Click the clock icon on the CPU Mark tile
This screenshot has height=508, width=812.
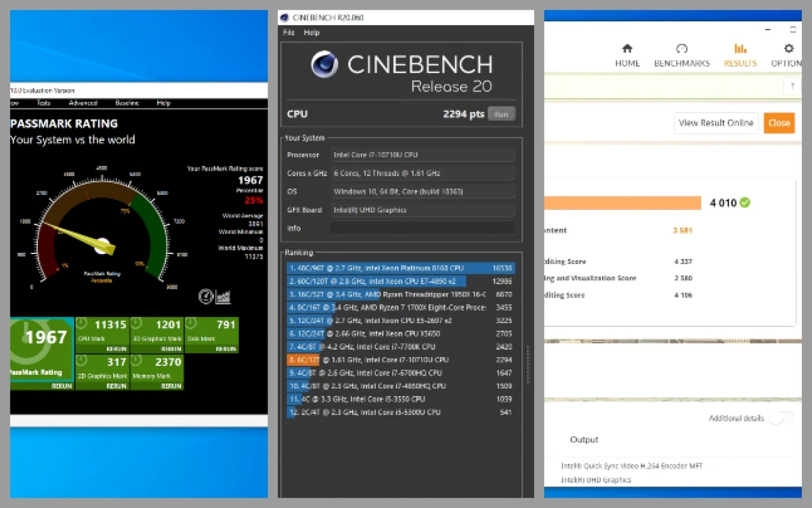pyautogui.click(x=82, y=324)
